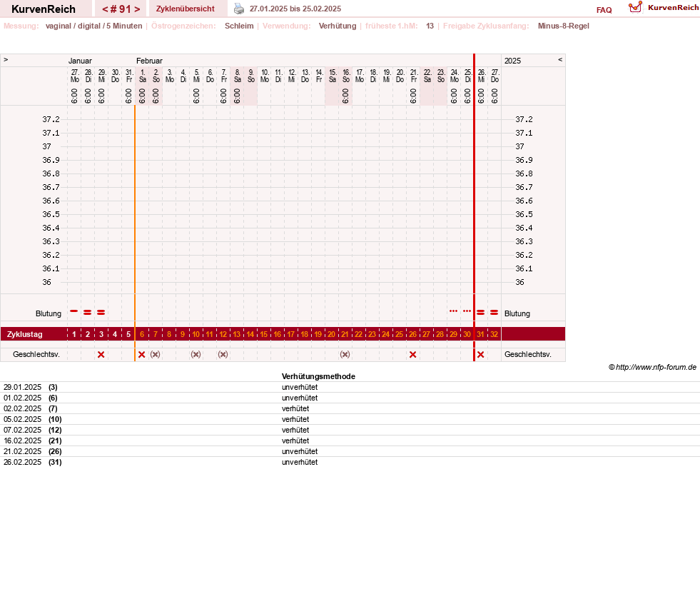Click the bracketed (x) on cycle day 7
Image resolution: width=700 pixels, height=604 pixels.
[x=155, y=354]
